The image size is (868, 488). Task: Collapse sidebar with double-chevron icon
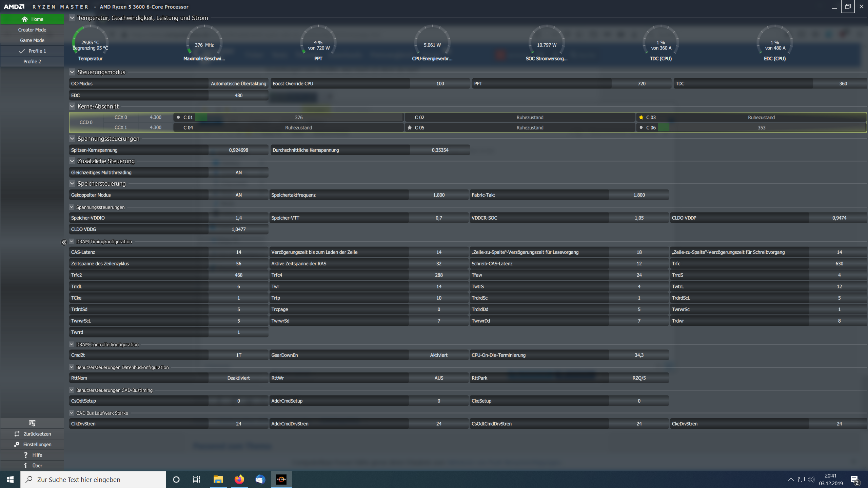pyautogui.click(x=64, y=242)
